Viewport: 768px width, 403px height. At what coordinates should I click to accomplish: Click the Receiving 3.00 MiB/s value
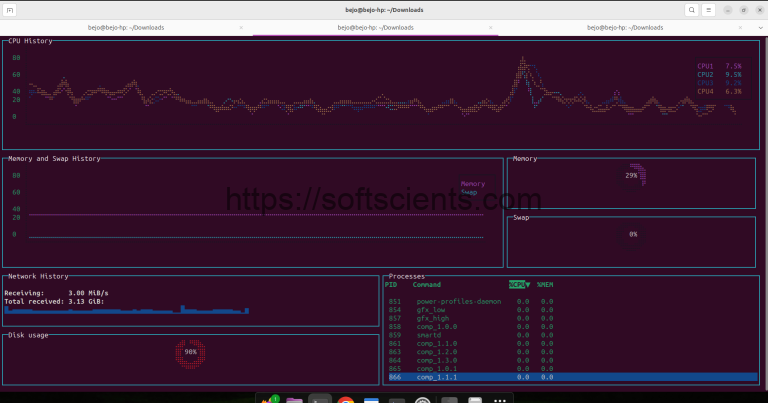(x=88, y=293)
